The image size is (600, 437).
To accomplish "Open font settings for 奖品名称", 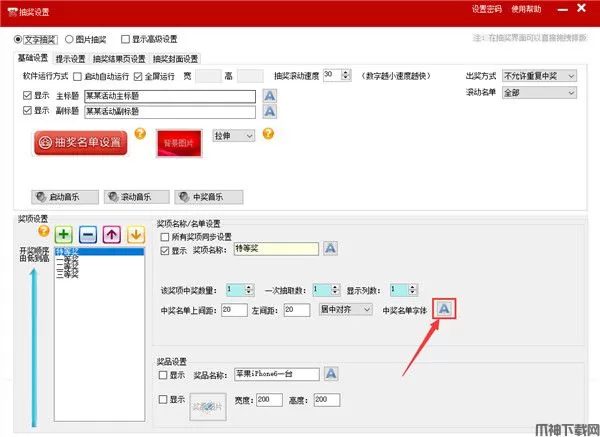I will (x=331, y=373).
